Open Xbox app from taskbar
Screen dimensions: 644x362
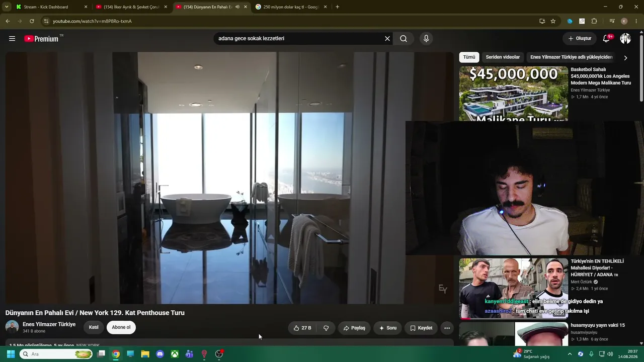coord(175,354)
